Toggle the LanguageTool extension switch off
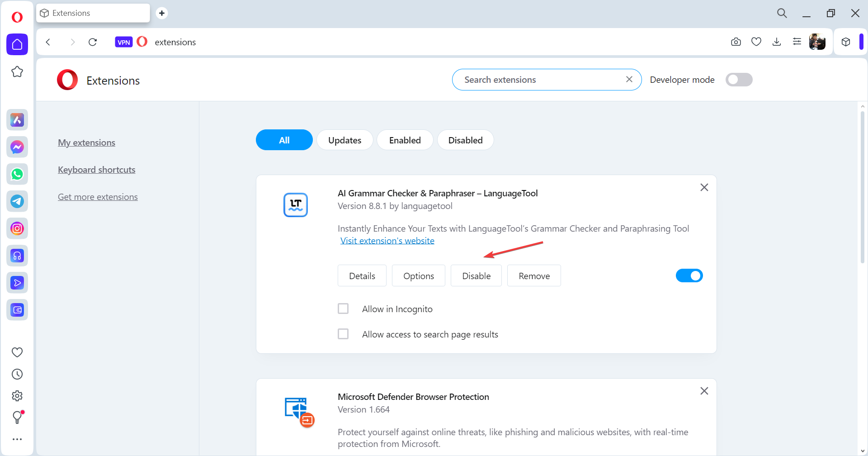868x456 pixels. coord(689,275)
